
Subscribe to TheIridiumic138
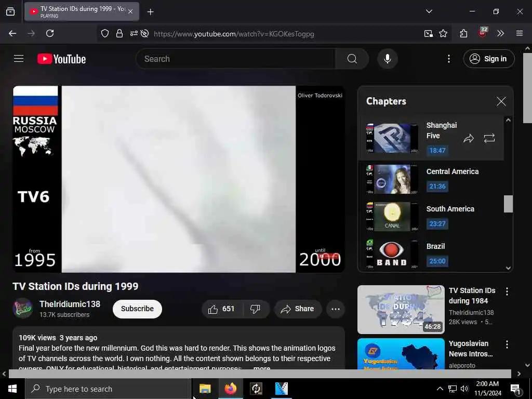pos(137,309)
